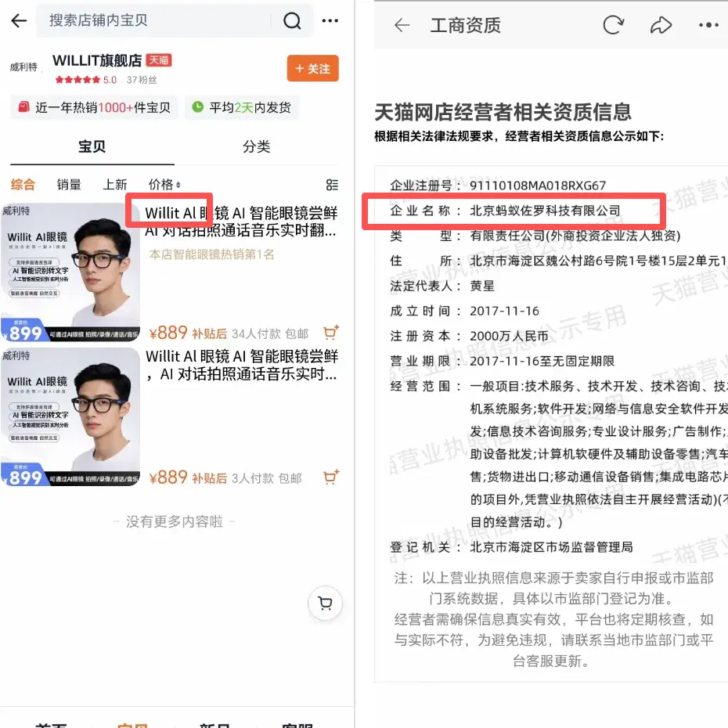The image size is (728, 728).
Task: Switch list layout view icon
Action: (x=332, y=185)
